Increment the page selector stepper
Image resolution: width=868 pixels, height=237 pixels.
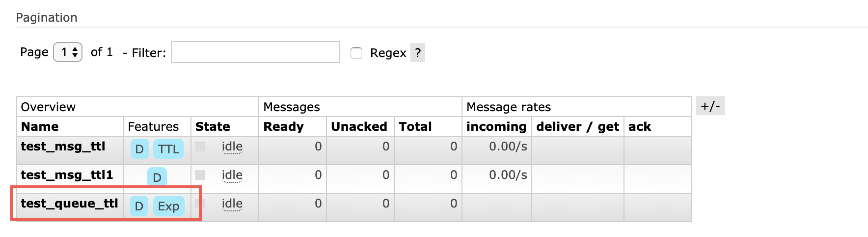75,49
